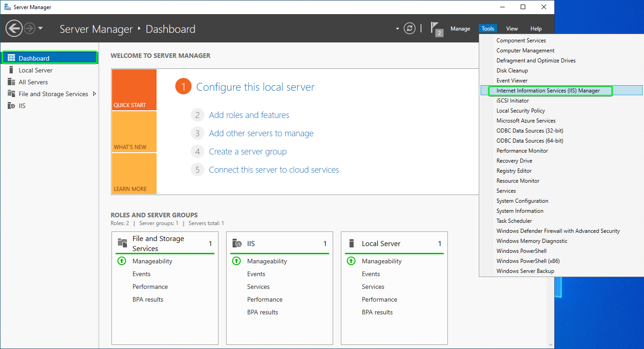The image size is (644, 349).
Task: Launch Internet Information Services (IIS) Manager
Action: (562, 91)
